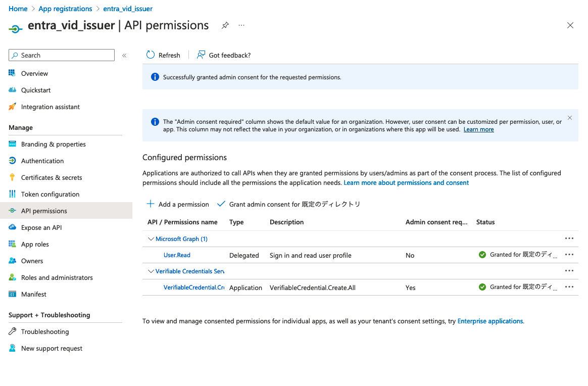
Task: Collapse the sidebar with double-chevron icon
Action: pos(124,56)
